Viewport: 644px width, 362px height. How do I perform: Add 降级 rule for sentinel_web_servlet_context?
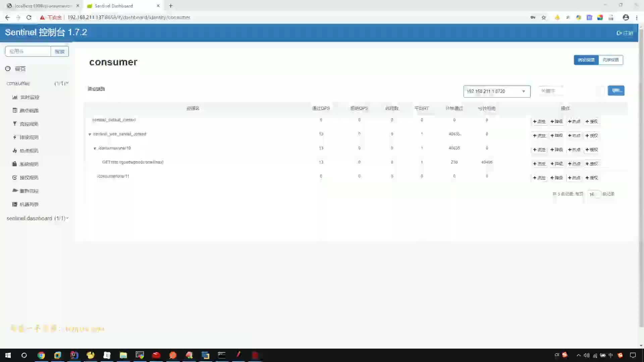(557, 136)
